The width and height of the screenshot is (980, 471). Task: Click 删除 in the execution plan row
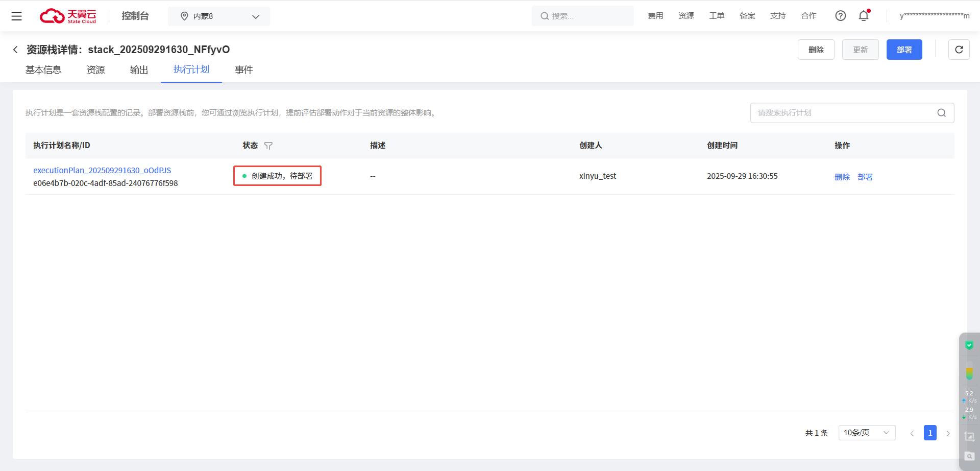pos(842,177)
